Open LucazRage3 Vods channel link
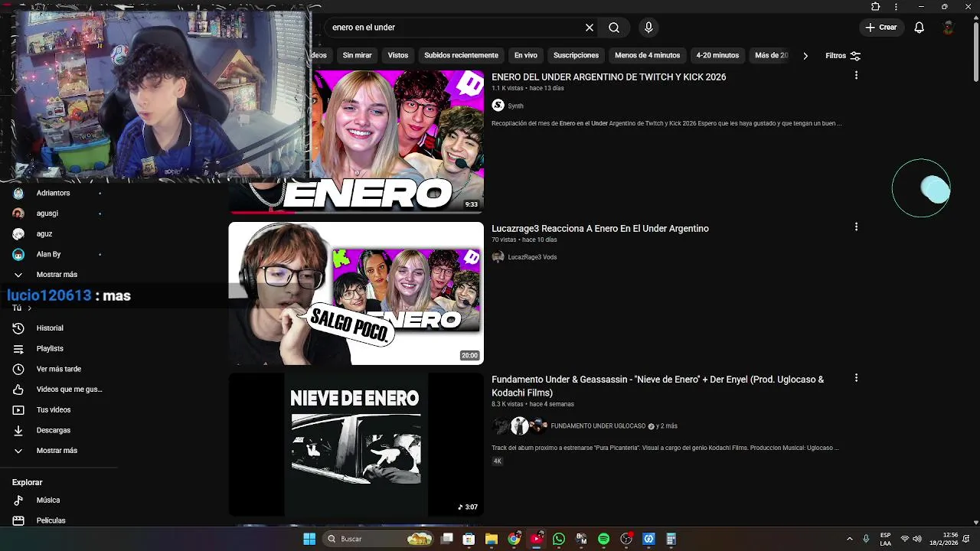The width and height of the screenshot is (980, 551). [x=532, y=257]
